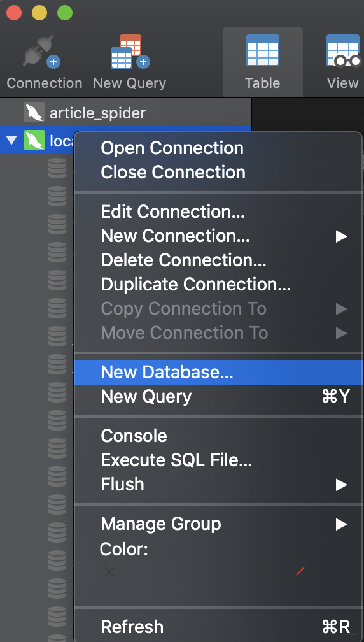Click the green localhost connection icon

(34, 140)
